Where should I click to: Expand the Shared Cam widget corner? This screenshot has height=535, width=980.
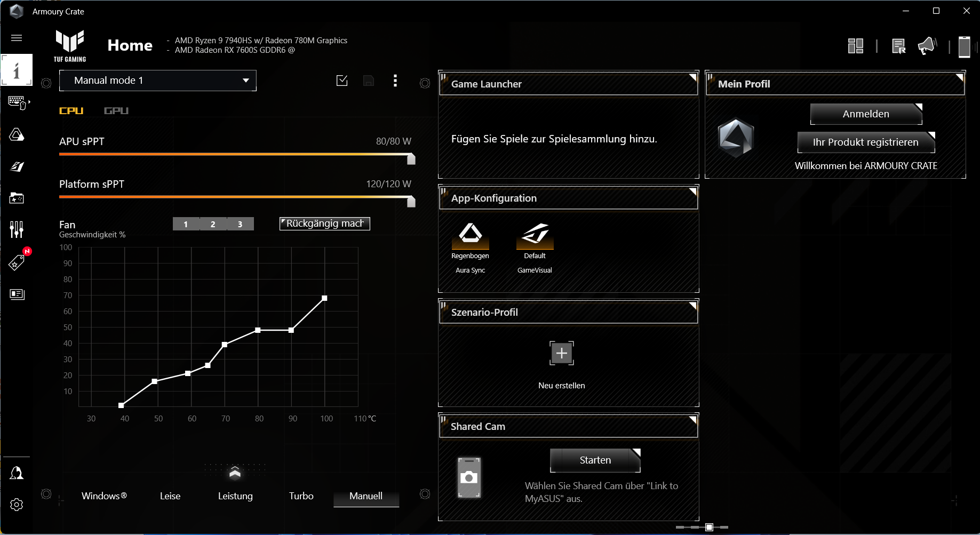coord(692,420)
